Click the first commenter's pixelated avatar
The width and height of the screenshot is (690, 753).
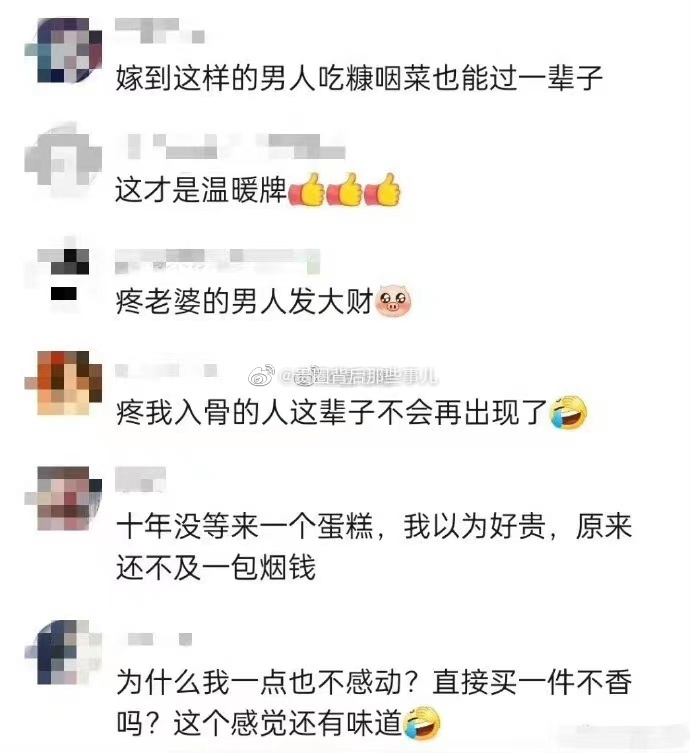pos(64,50)
